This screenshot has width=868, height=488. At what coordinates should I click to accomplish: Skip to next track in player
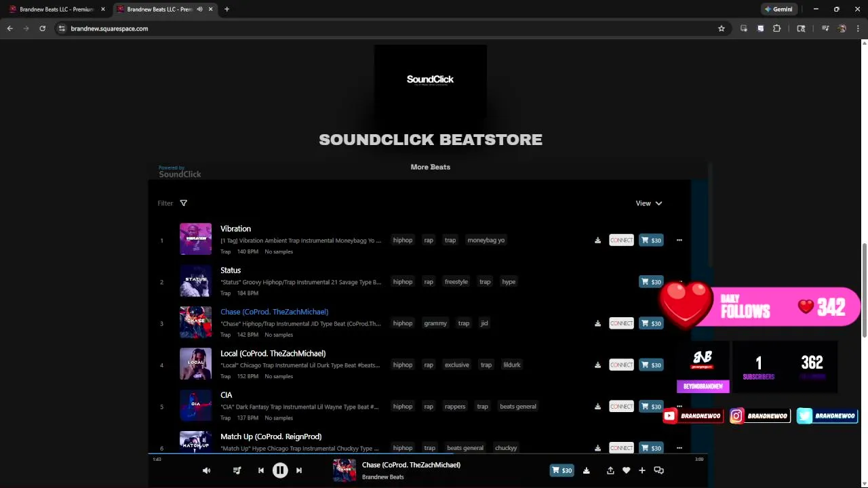(x=299, y=470)
